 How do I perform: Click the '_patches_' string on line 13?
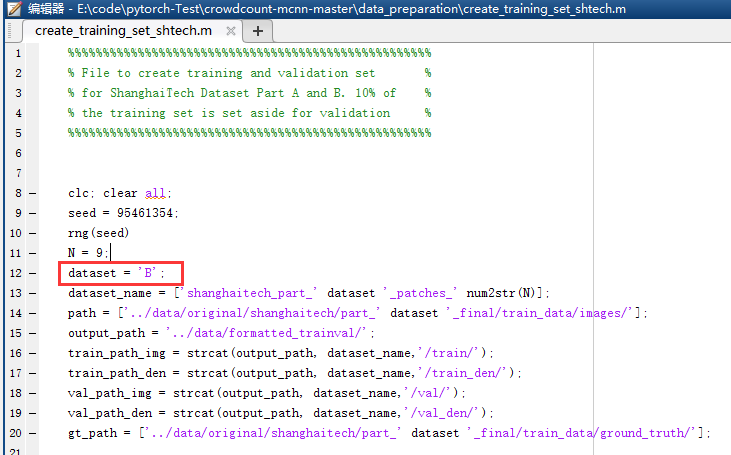point(421,293)
